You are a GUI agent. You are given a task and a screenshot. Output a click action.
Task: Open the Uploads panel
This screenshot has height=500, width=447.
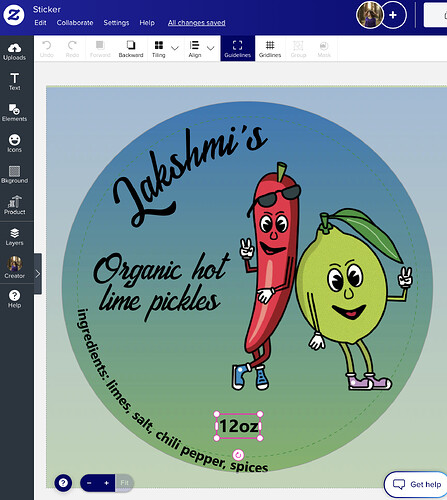[x=14, y=52]
